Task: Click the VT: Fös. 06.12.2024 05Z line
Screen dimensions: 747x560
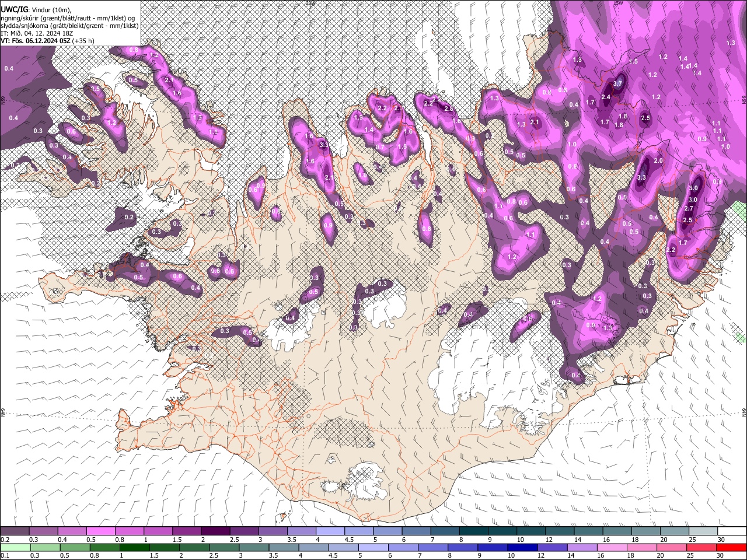Action: point(36,41)
